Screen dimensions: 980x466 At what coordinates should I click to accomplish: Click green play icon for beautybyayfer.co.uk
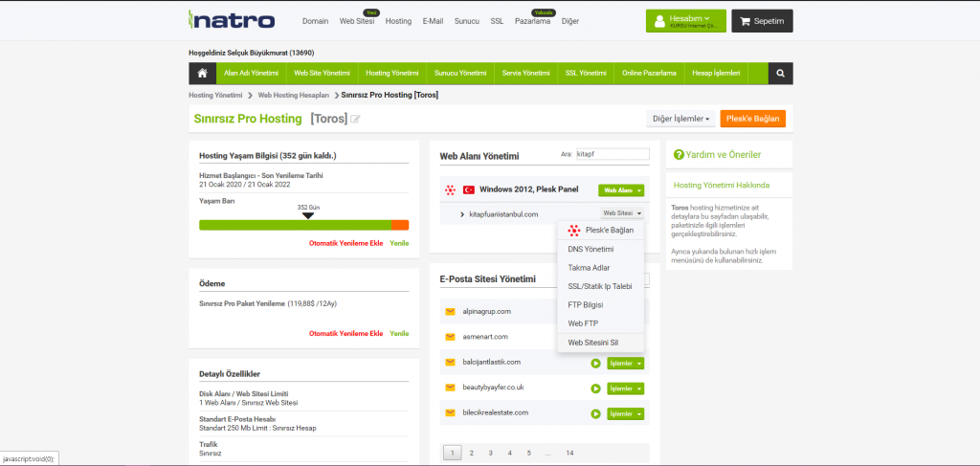[595, 388]
